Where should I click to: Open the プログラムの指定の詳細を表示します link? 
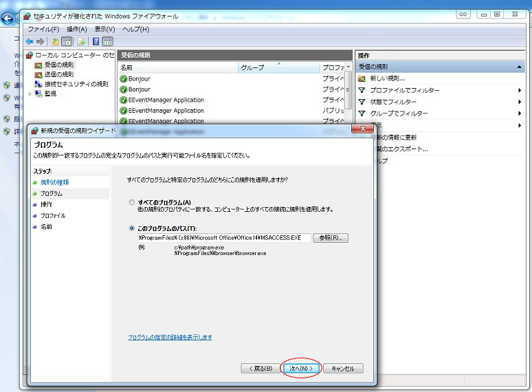pos(170,337)
